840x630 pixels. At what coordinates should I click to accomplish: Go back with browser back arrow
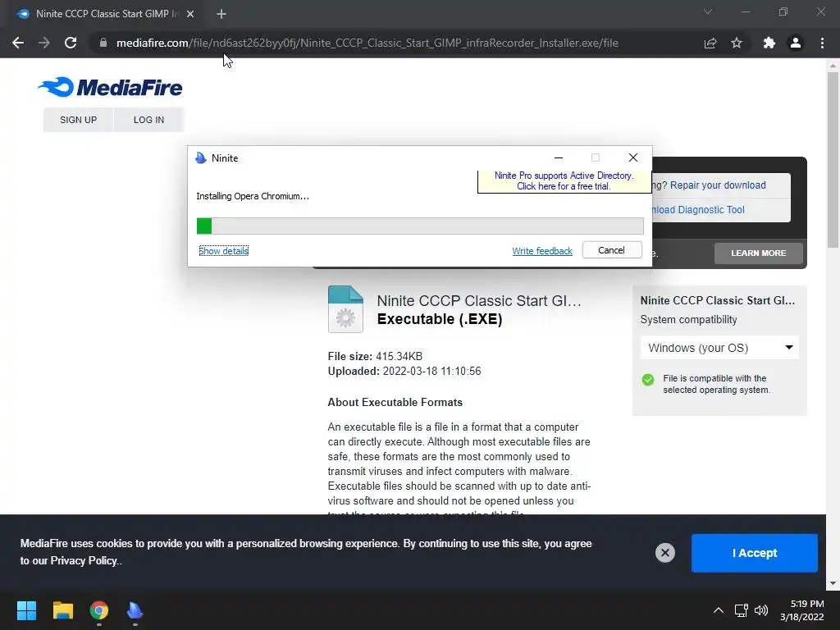coord(18,43)
